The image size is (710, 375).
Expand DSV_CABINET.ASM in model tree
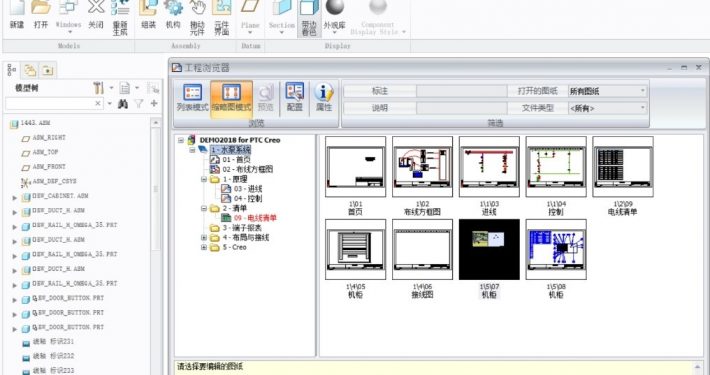14,197
